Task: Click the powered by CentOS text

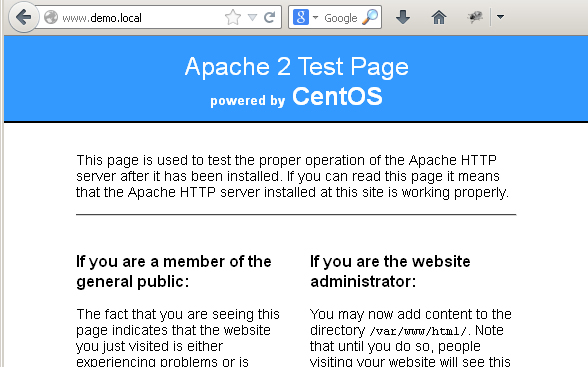Action: pos(296,97)
